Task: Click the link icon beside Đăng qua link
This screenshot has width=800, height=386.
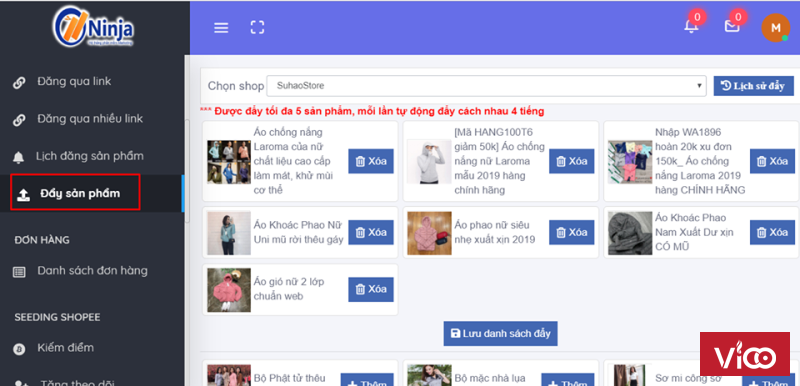Action: tap(19, 83)
